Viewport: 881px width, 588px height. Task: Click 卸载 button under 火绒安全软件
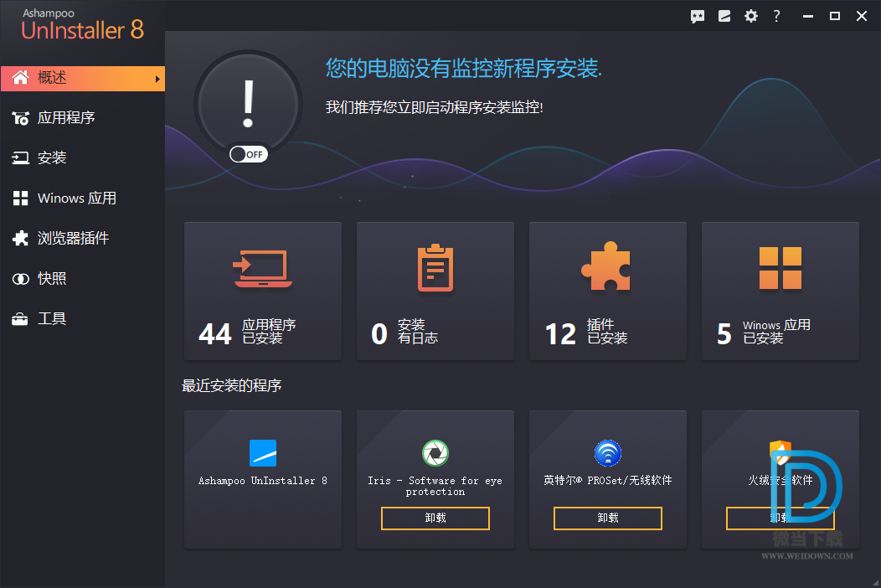tap(781, 518)
